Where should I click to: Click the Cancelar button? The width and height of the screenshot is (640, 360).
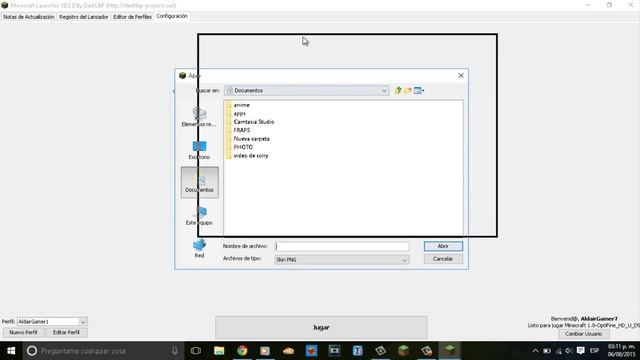(443, 259)
